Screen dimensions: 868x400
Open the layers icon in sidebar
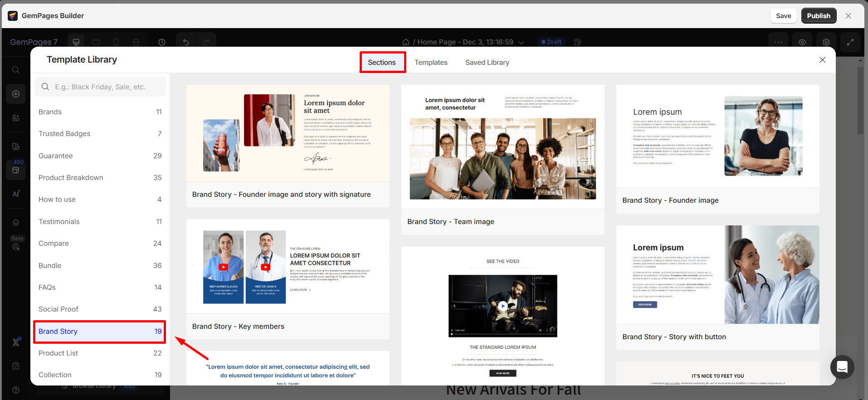[16, 223]
